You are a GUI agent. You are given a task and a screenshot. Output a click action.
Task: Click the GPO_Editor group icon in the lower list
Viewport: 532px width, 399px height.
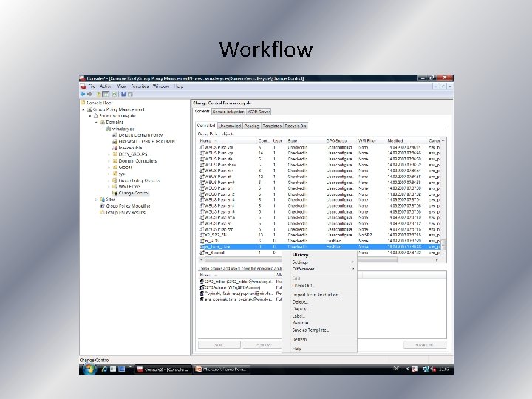click(202, 282)
